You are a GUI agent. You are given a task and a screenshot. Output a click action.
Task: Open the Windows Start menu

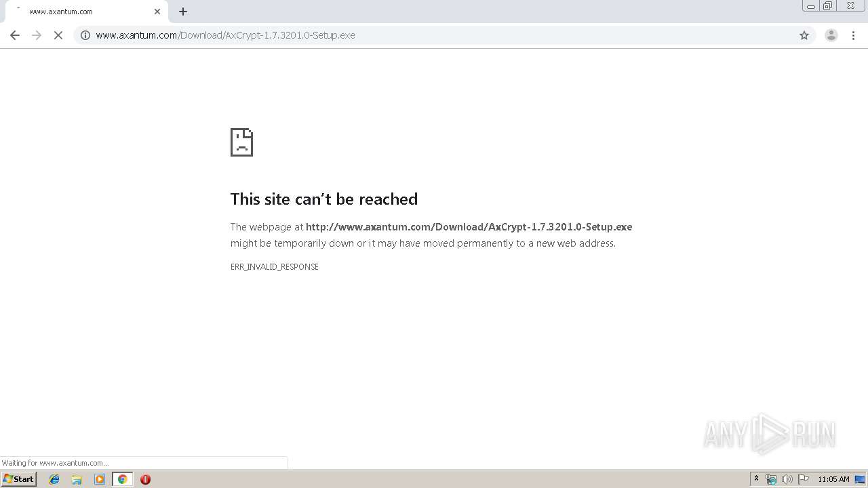pyautogui.click(x=18, y=479)
